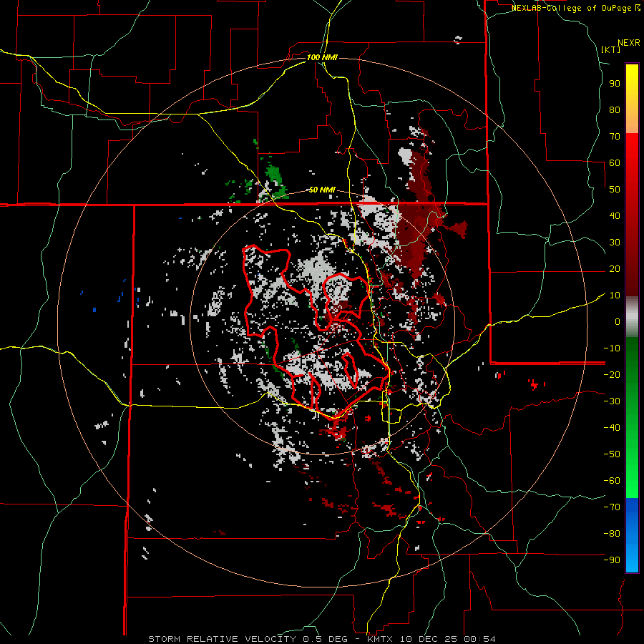Click the 50 NMI range ring label
This screenshot has height=644, width=644.
coord(322,190)
